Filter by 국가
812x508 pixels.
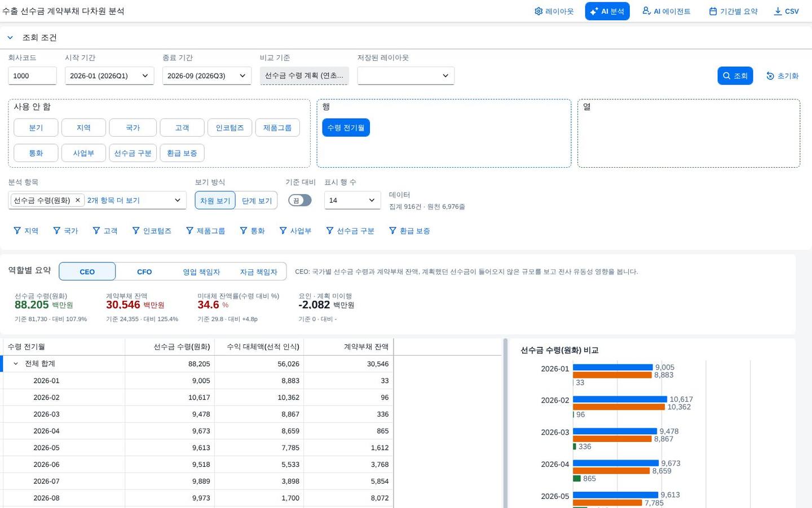tap(65, 231)
